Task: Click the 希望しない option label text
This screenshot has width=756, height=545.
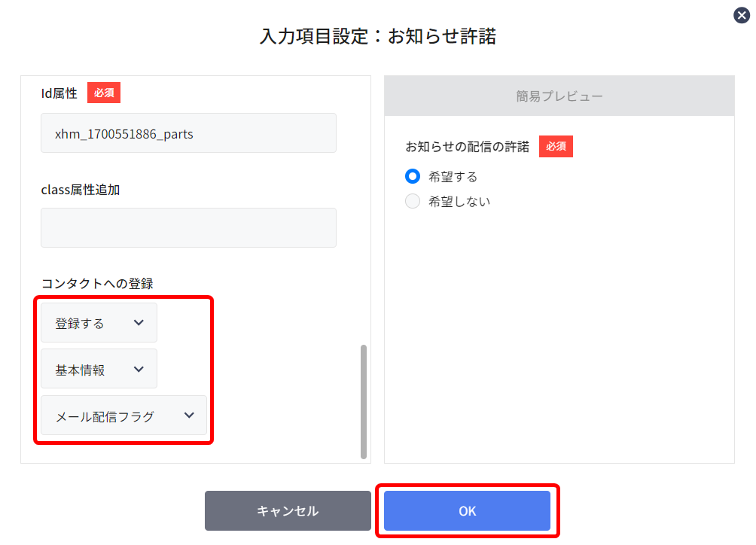Action: [459, 202]
